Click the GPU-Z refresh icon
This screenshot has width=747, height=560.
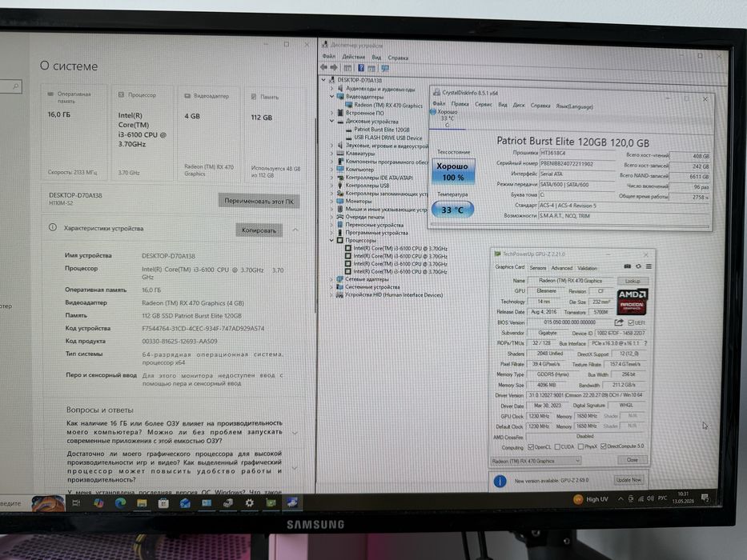638,266
